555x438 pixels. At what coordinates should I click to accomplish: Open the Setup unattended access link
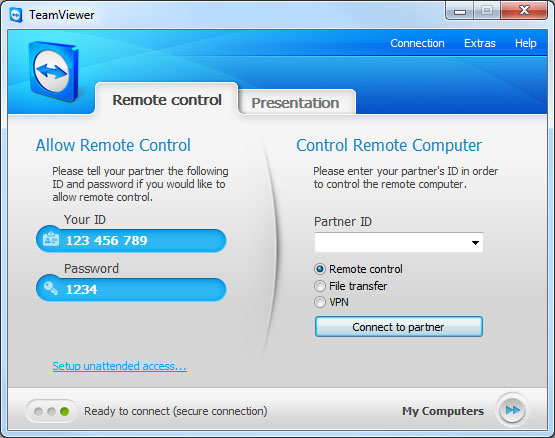(x=119, y=366)
